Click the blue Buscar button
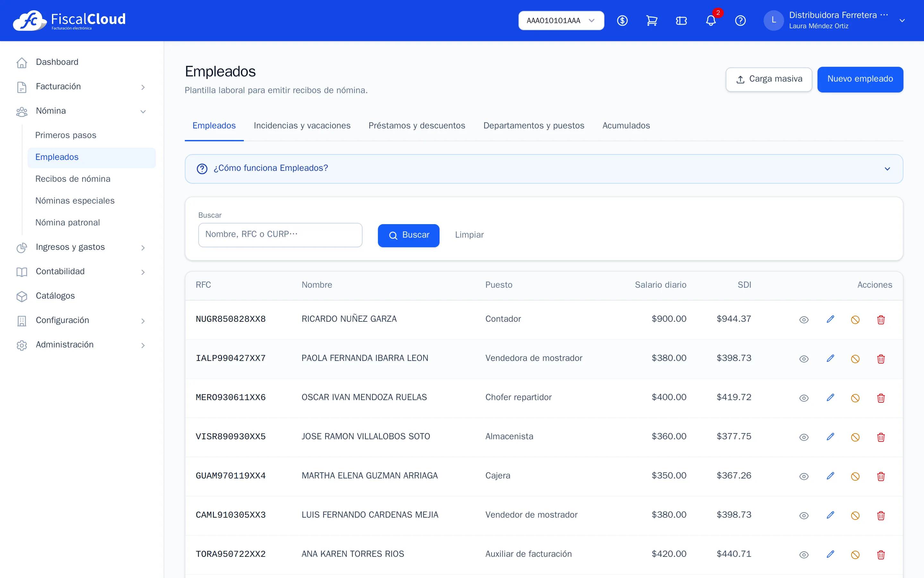924x578 pixels. [x=408, y=235]
